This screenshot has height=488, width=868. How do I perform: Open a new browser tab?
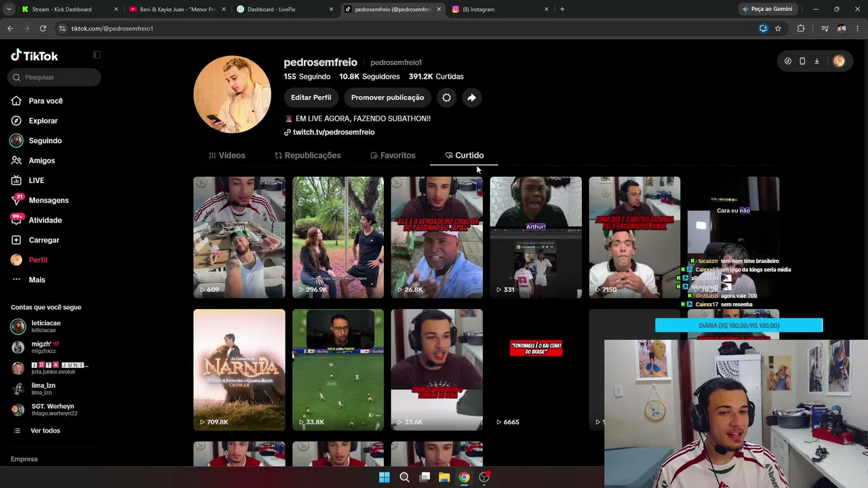pos(562,9)
